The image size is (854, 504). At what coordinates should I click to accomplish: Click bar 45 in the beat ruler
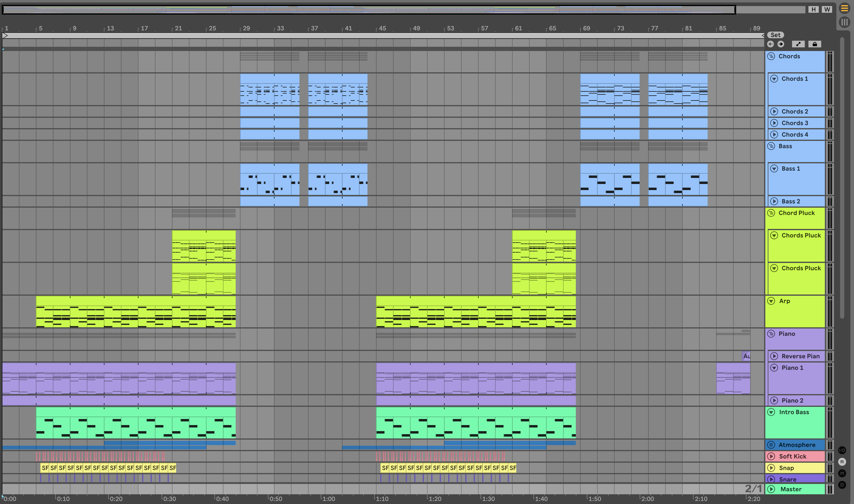click(x=382, y=29)
